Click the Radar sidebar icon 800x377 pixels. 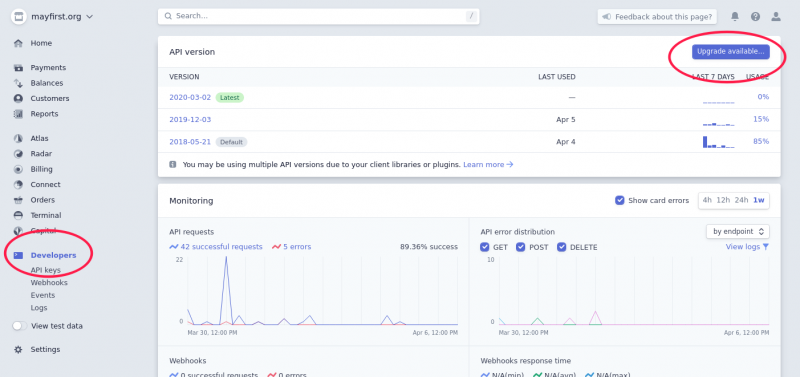coord(18,154)
